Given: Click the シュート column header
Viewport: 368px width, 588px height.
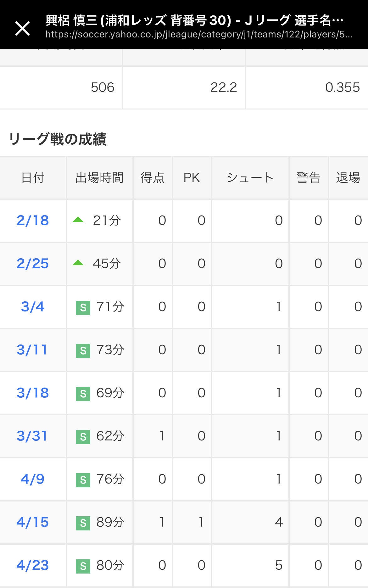Looking at the screenshot, I should tap(250, 178).
